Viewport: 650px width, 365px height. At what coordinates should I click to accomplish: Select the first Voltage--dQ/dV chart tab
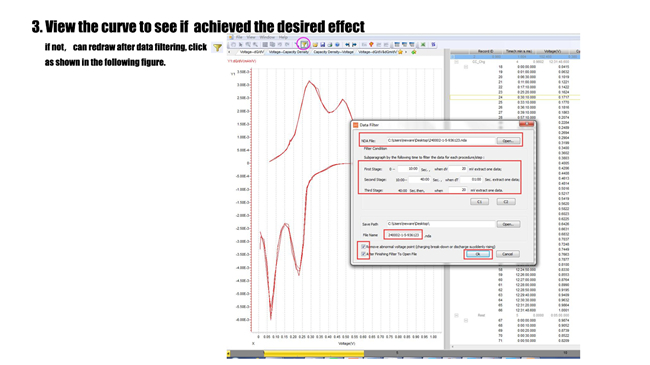252,52
